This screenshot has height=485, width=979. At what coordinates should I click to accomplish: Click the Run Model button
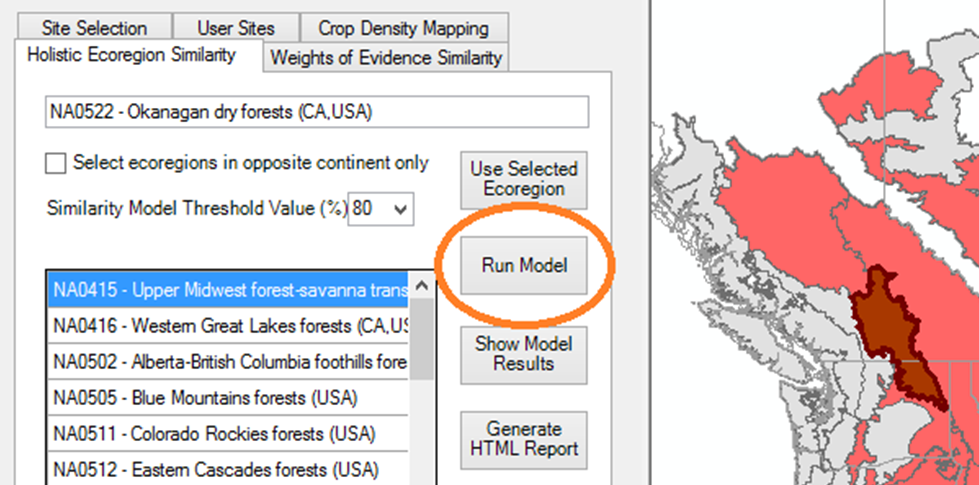(x=524, y=265)
